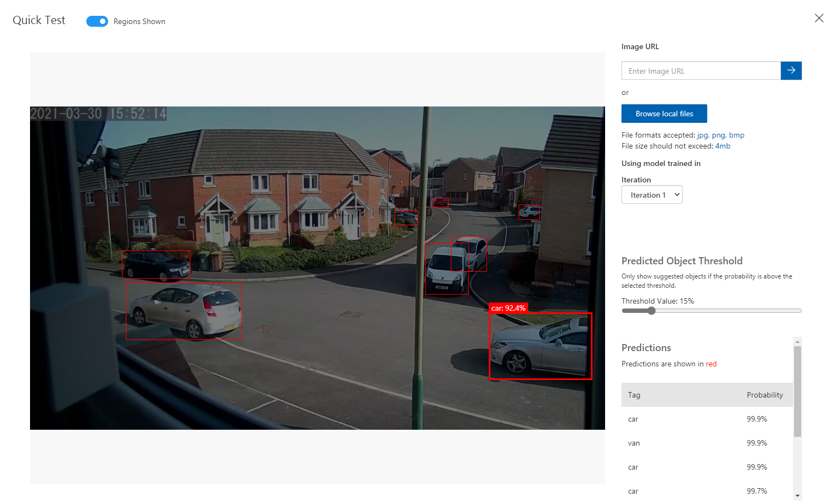The image size is (829, 504).
Task: Click the distant red car bounding box
Action: 440,202
